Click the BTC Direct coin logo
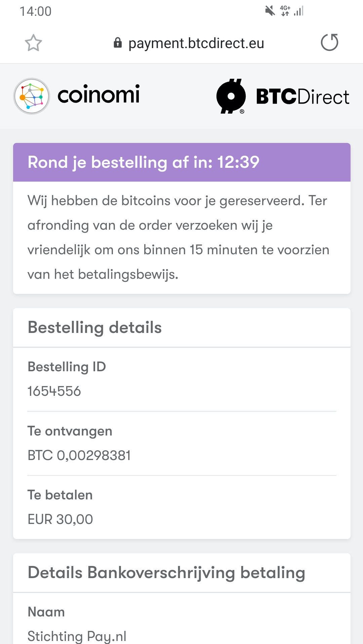 pos(231,96)
